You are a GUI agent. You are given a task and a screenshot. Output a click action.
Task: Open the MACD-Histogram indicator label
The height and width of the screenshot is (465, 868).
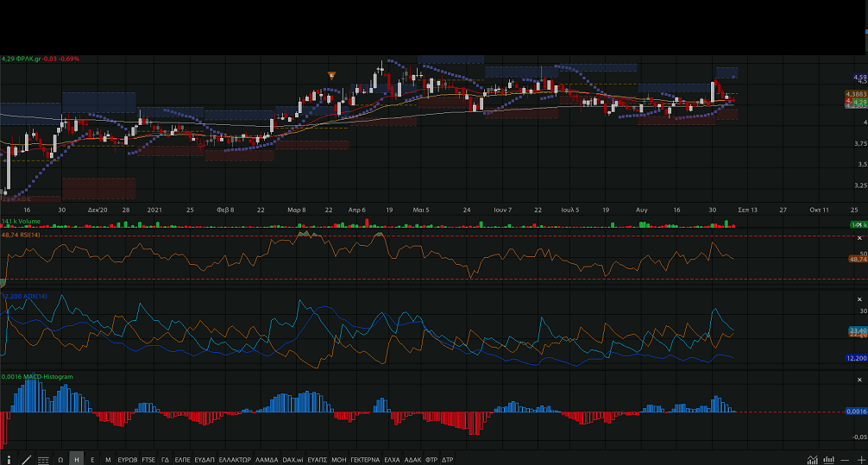click(41, 377)
